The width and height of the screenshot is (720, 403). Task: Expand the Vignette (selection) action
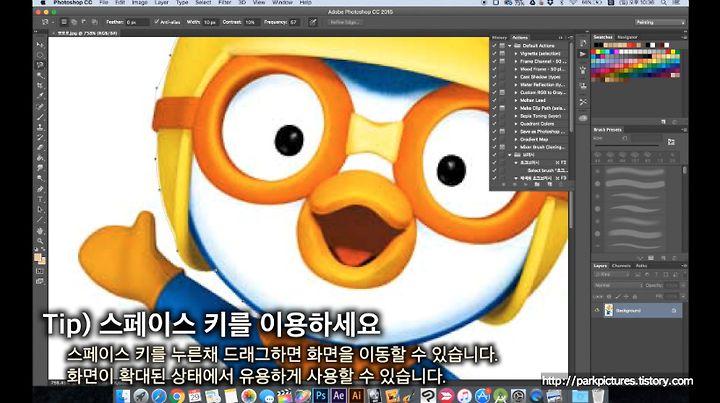516,53
